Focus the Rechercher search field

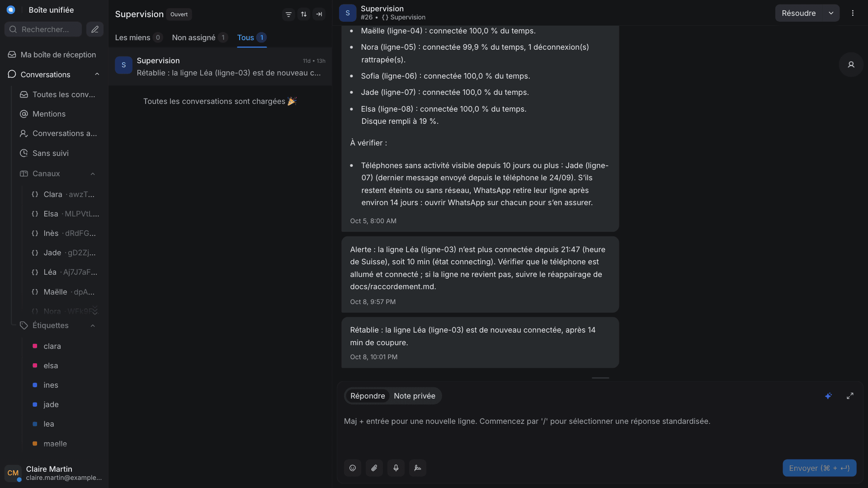(x=43, y=29)
